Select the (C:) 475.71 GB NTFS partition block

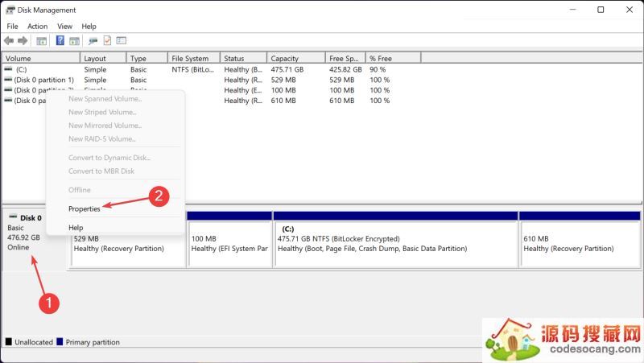[x=395, y=241]
